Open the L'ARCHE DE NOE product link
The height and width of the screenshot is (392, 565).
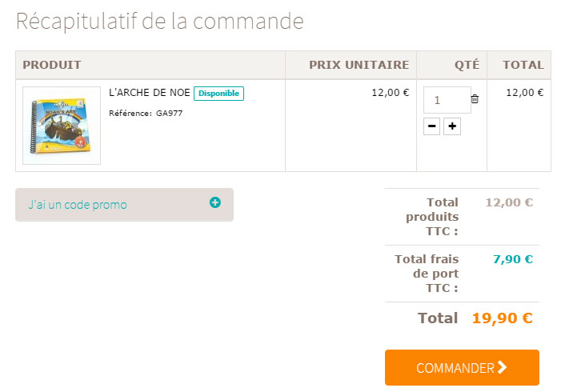[x=149, y=93]
